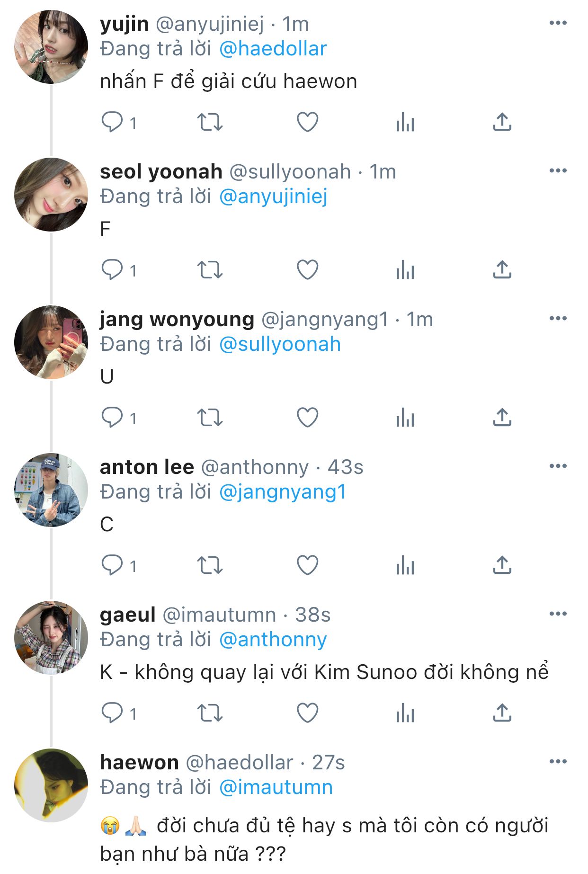The image size is (588, 874).
Task: Open the @haedollar mention link
Action: [x=273, y=49]
